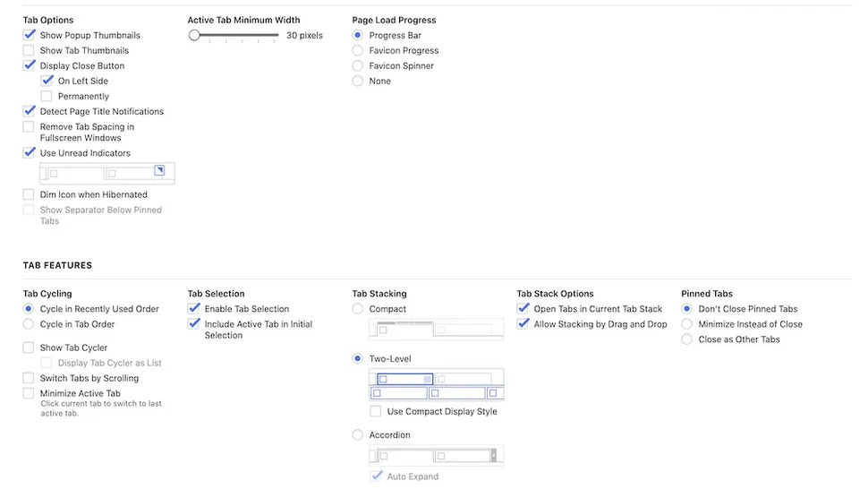
Task: Turn on Switch Tabs by Scrolling
Action: (x=29, y=378)
